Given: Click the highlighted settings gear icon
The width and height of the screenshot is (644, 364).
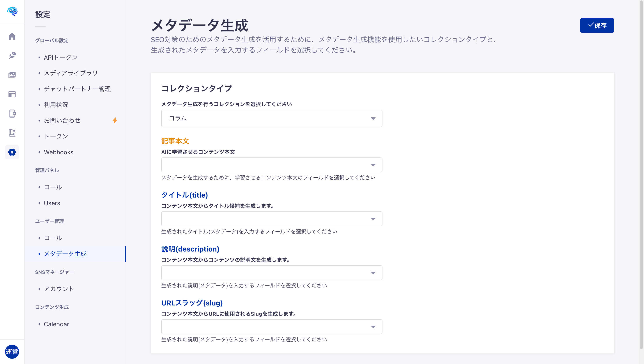Looking at the screenshot, I should tap(12, 152).
